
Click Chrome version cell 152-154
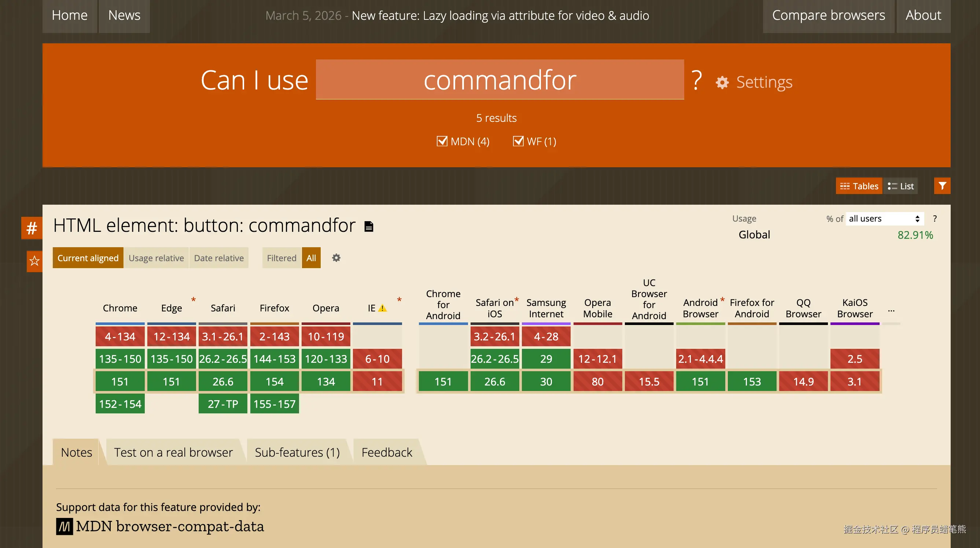coord(120,404)
